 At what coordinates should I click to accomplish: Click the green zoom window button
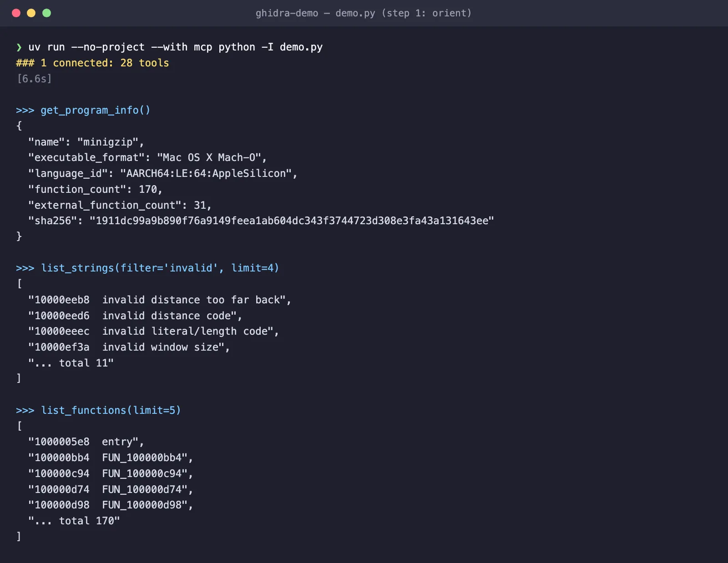pyautogui.click(x=46, y=13)
